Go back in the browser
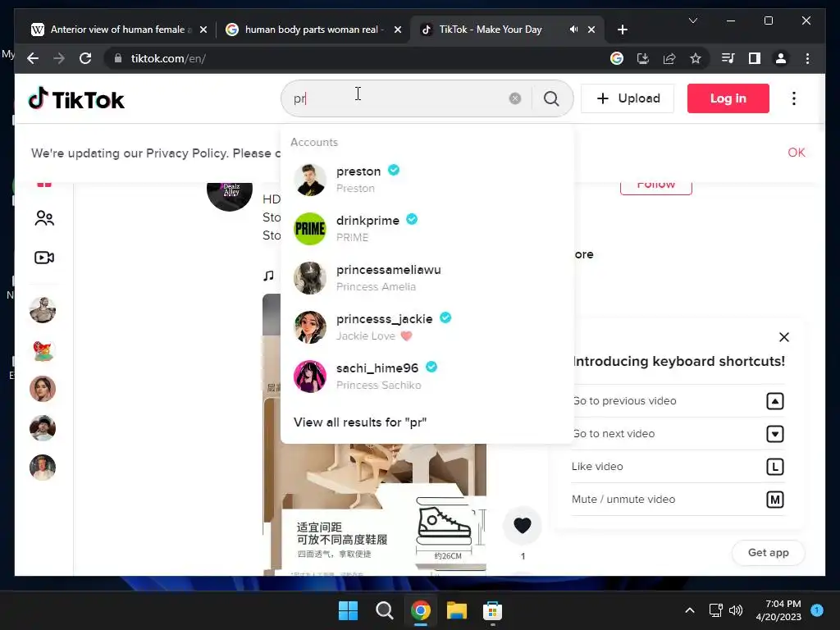Screen dimensions: 840x630 33,58
